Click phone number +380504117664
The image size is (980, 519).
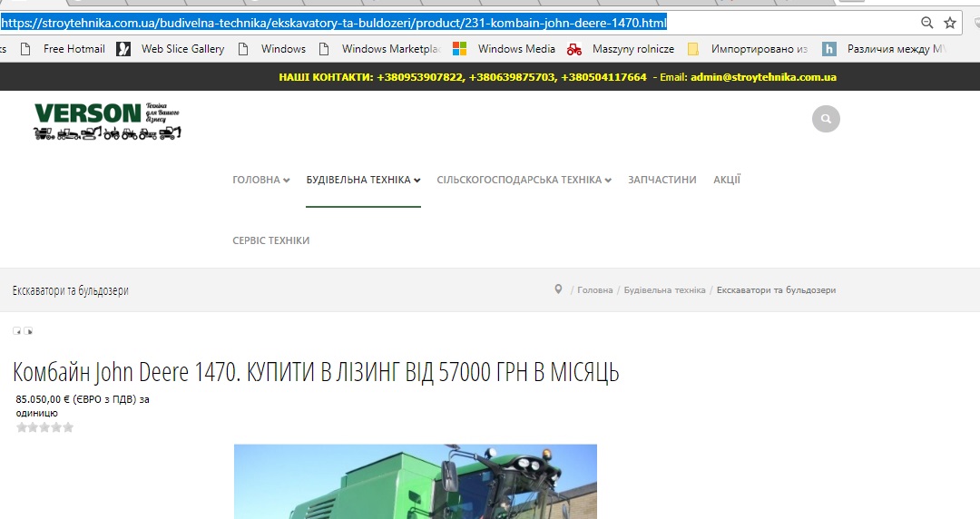(x=603, y=77)
